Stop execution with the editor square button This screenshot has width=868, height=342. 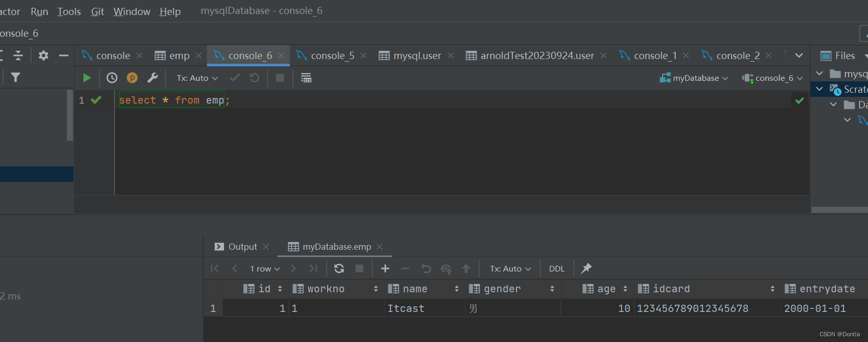tap(280, 78)
